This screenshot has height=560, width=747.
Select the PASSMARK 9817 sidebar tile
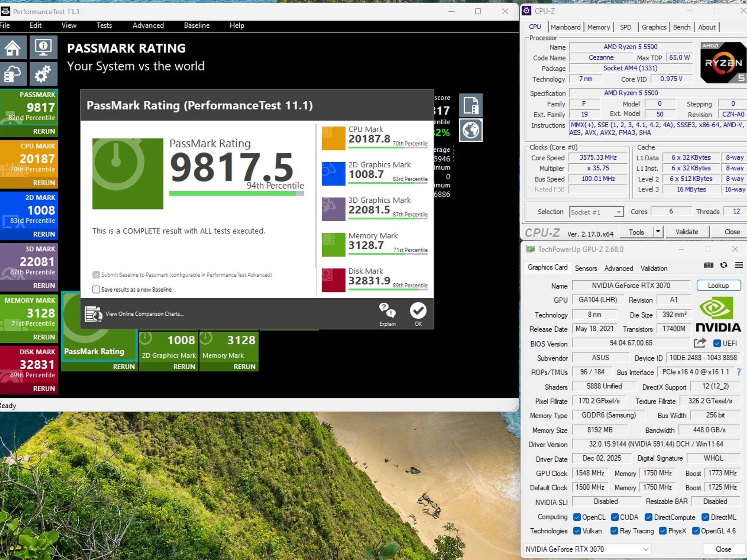pos(29,107)
